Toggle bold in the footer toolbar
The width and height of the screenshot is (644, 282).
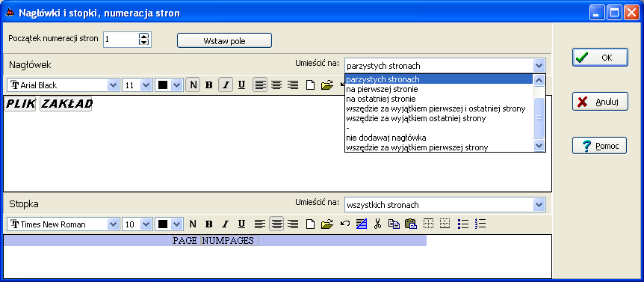coord(209,224)
